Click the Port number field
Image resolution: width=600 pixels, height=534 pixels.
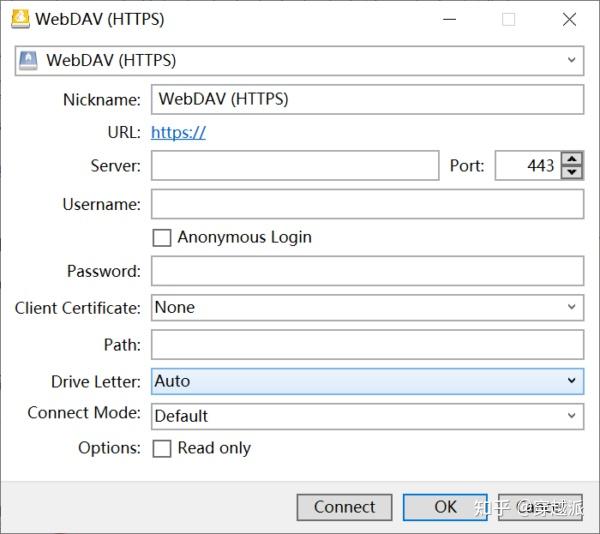coord(527,166)
